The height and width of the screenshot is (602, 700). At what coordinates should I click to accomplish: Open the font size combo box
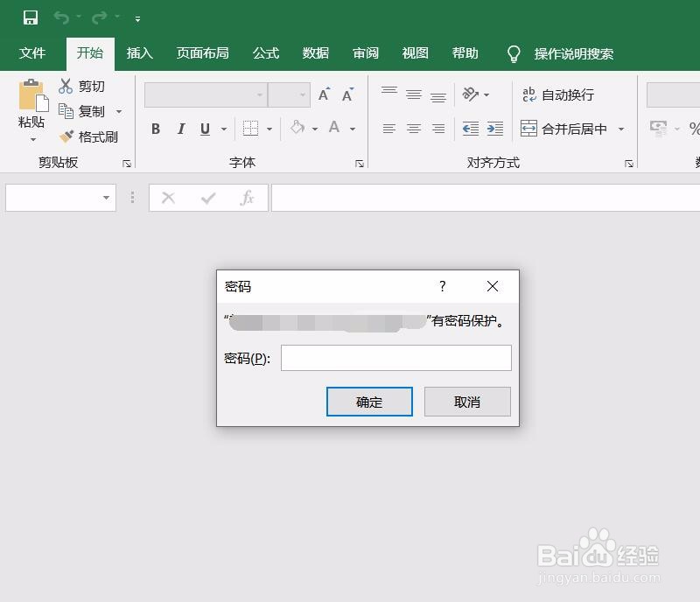tap(289, 94)
